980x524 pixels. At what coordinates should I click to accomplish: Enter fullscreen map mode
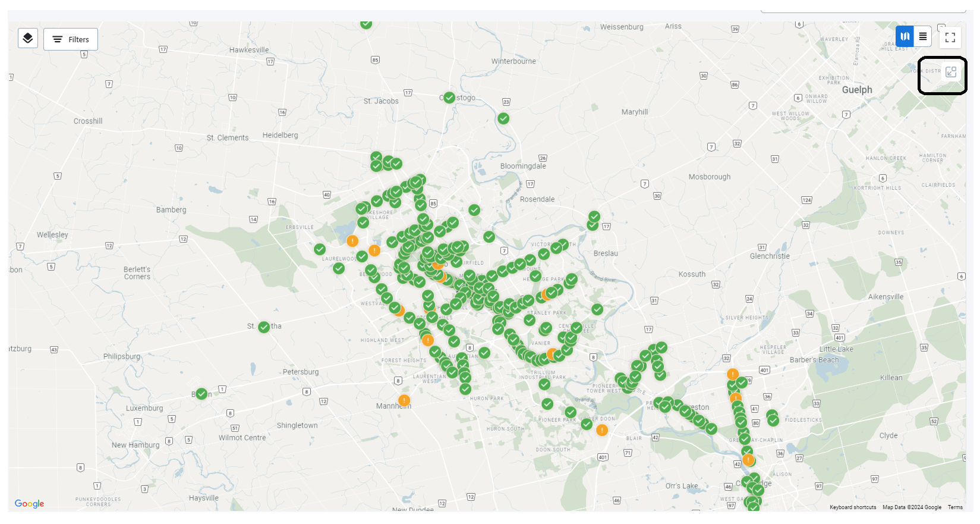click(x=950, y=37)
